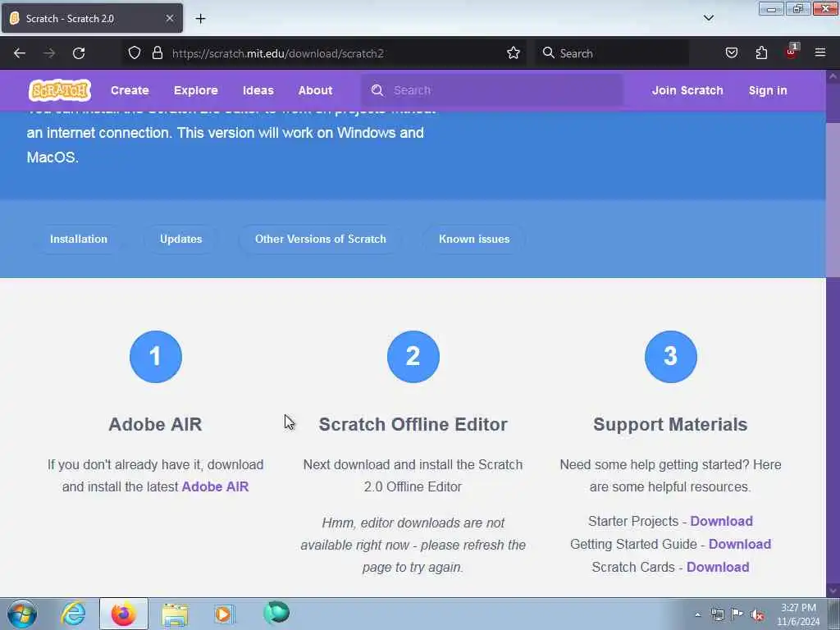Click the taskbar clock showing 3:27 PM
The width and height of the screenshot is (840, 630).
pos(798,614)
